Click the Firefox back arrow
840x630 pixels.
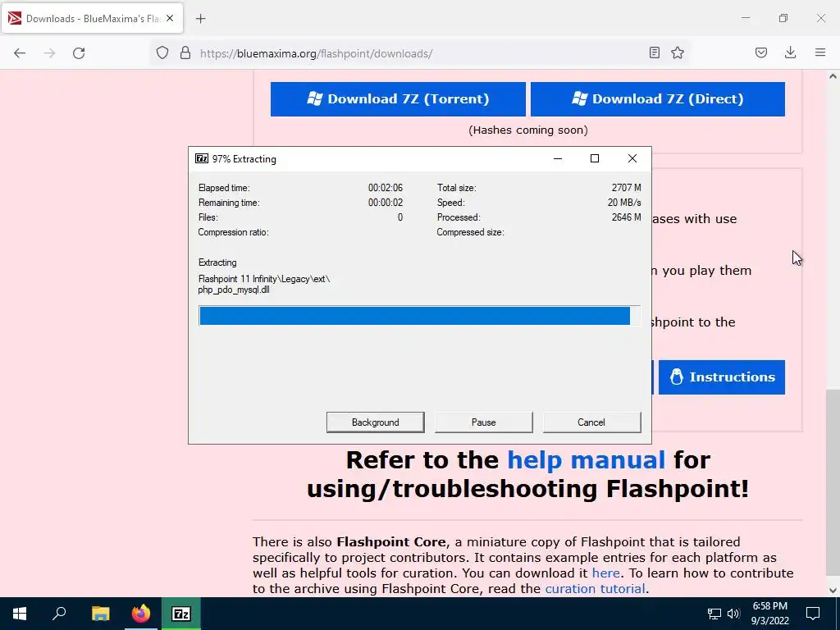click(x=20, y=53)
